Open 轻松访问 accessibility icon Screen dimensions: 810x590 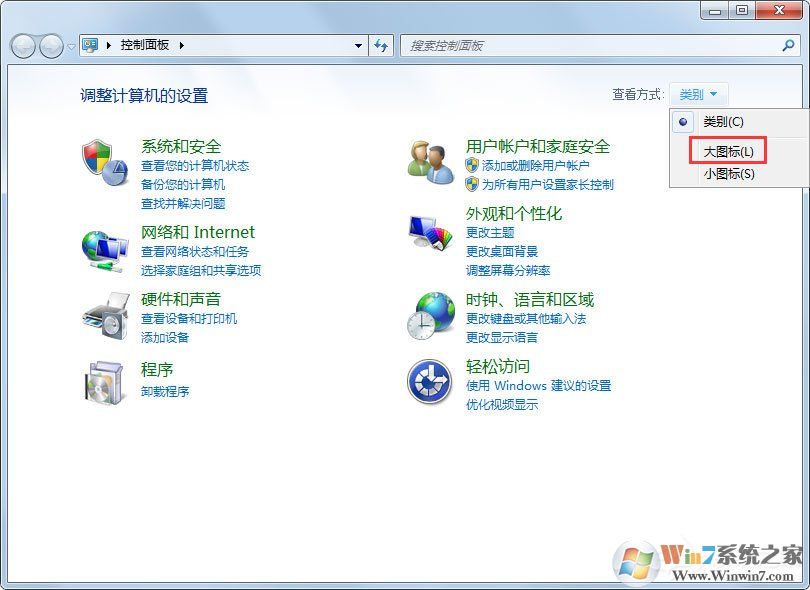[x=430, y=381]
